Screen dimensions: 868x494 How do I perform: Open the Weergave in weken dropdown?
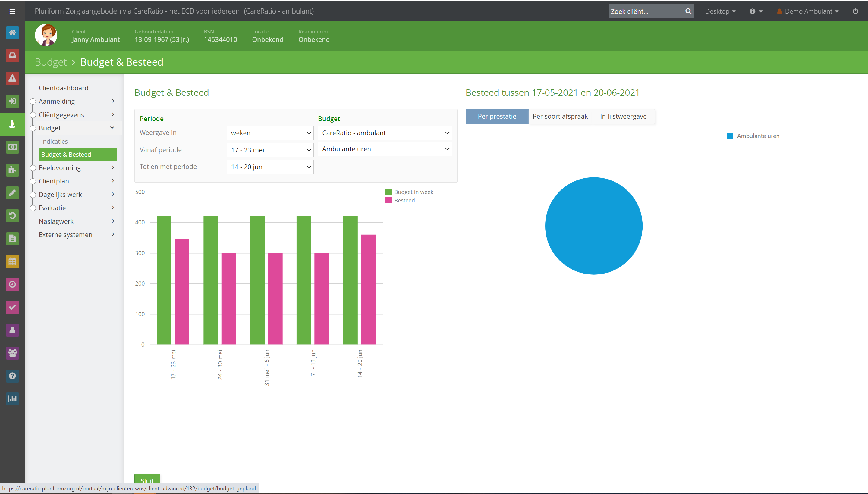pos(270,133)
